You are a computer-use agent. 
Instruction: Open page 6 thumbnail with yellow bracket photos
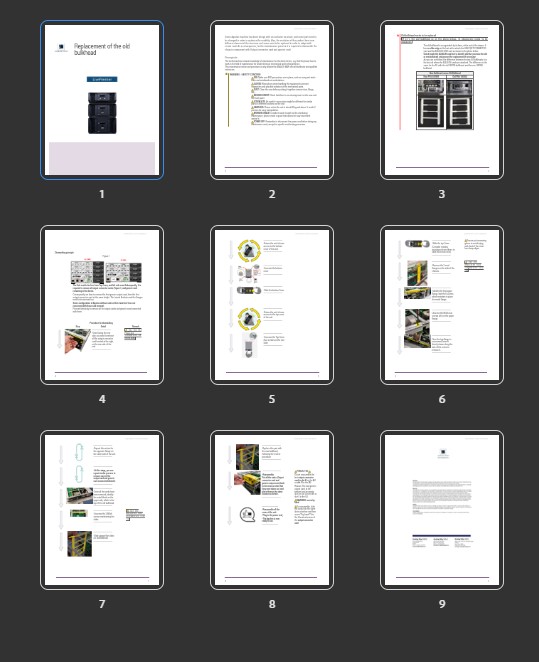442,305
